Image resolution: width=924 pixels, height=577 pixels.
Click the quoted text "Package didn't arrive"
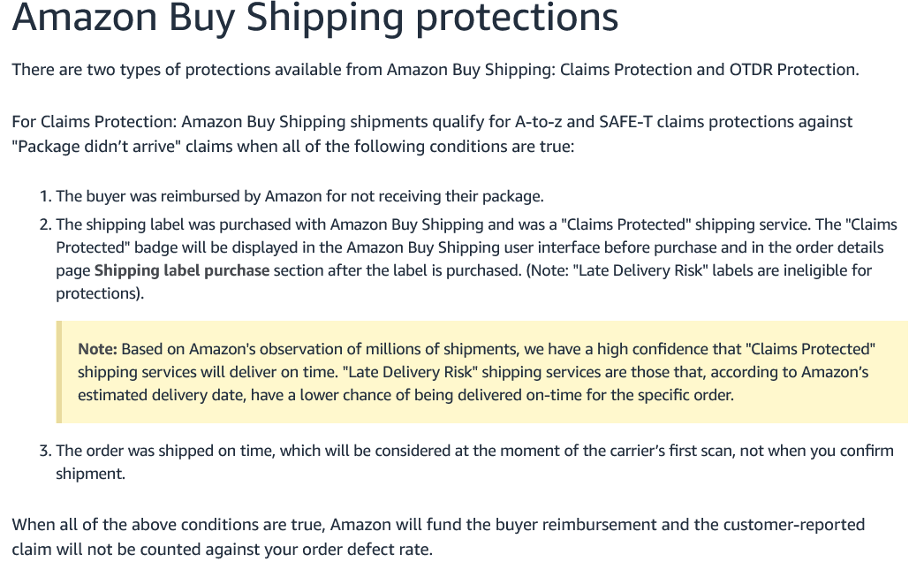pyautogui.click(x=96, y=146)
